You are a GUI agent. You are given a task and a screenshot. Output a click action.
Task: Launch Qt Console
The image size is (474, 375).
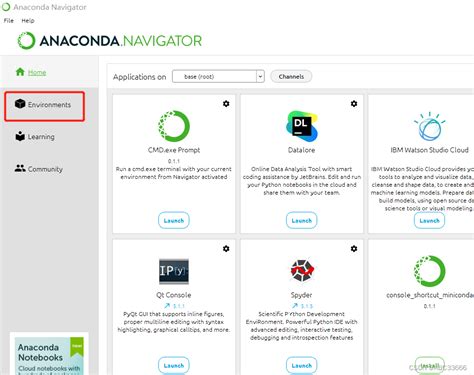(174, 365)
